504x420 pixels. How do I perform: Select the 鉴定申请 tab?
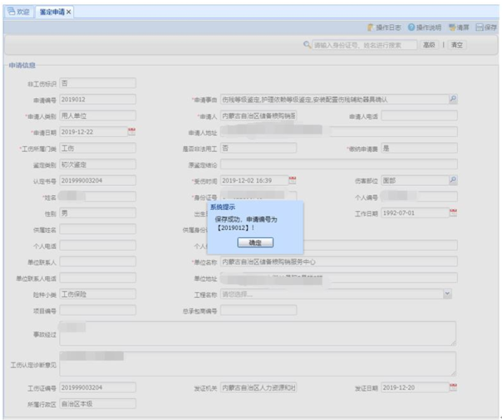click(x=52, y=12)
